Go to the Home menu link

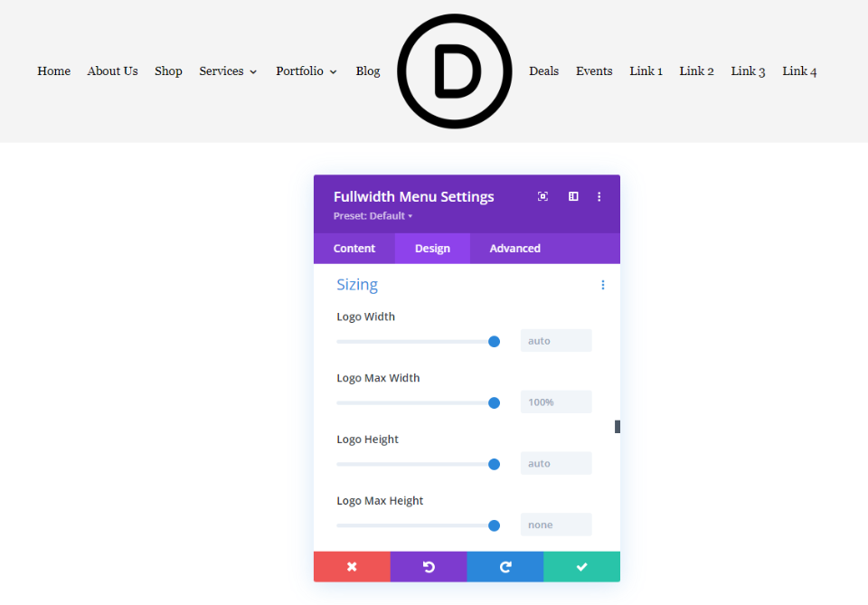(x=53, y=71)
